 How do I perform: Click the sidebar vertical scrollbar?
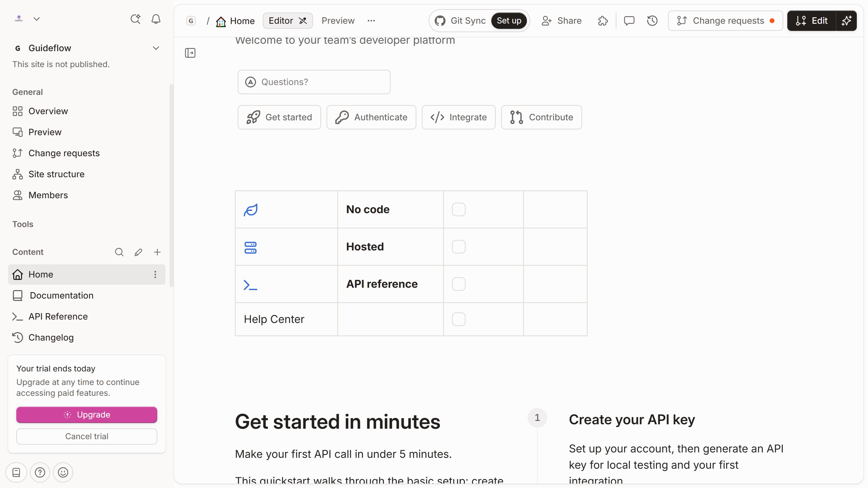coord(172,185)
